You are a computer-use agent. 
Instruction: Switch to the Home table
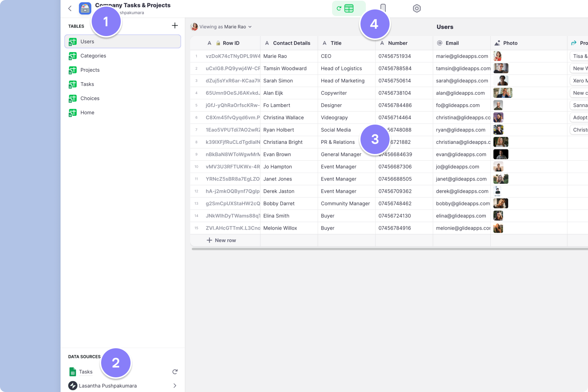(87, 112)
